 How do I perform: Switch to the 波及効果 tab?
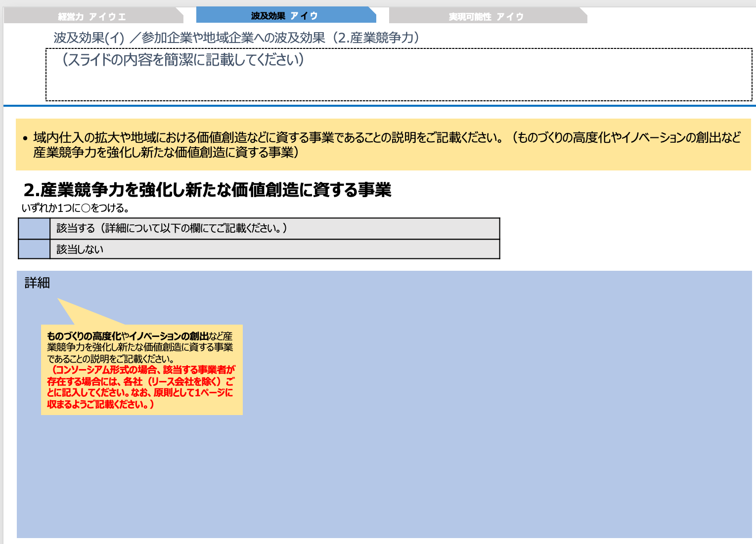click(x=286, y=15)
